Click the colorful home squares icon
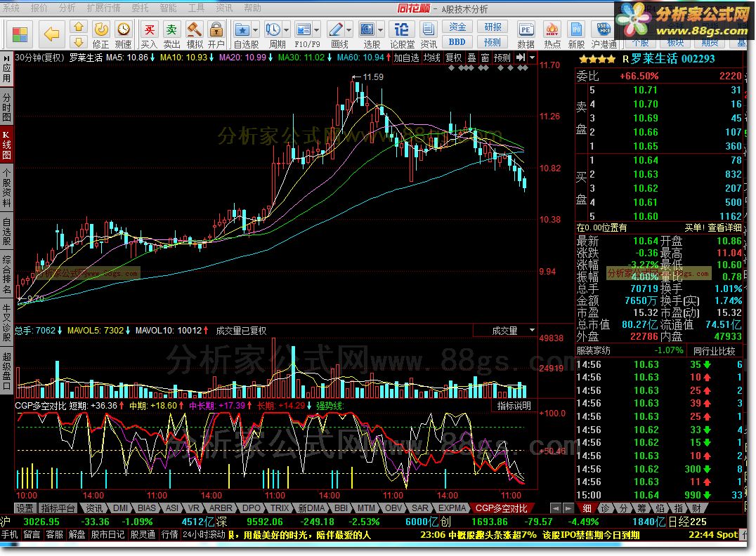The width and height of the screenshot is (756, 556). tap(20, 34)
